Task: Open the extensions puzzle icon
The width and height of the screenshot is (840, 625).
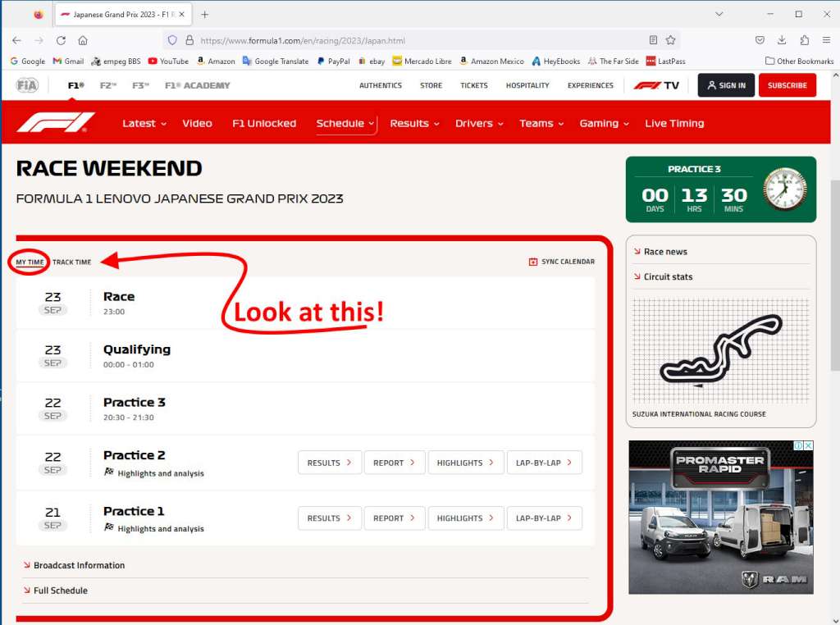Action: pyautogui.click(x=804, y=40)
